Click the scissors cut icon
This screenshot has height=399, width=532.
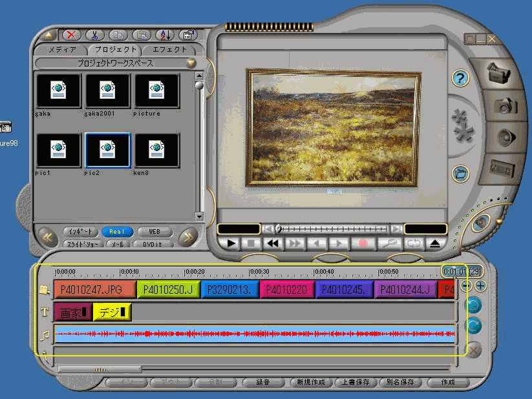click(x=94, y=36)
